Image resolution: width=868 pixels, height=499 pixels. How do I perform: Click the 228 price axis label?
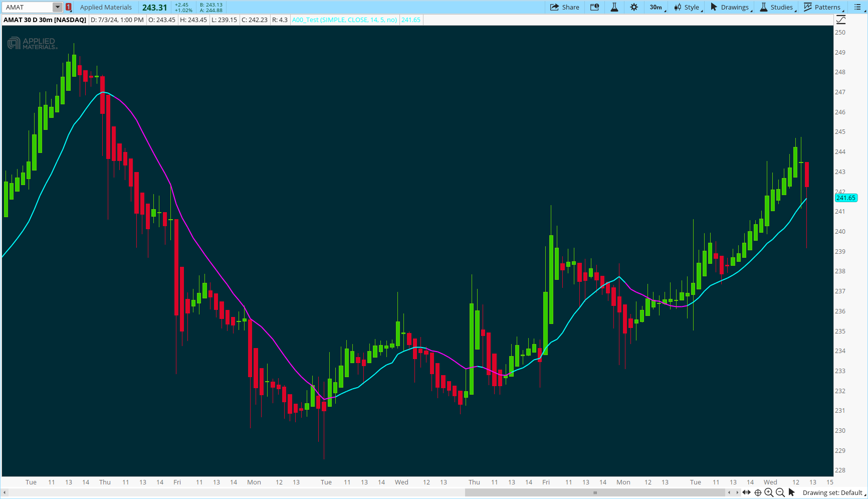pos(840,470)
